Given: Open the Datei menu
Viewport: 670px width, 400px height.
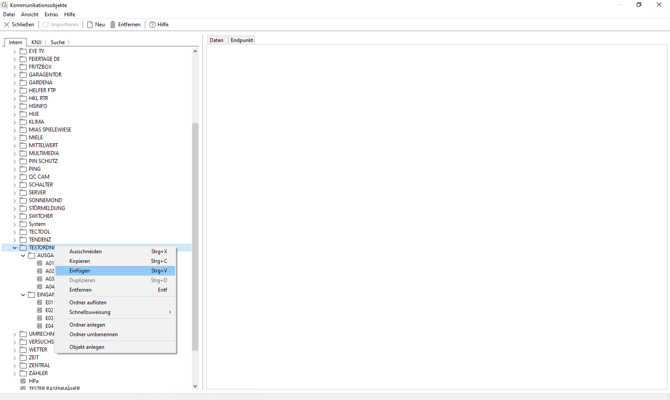Looking at the screenshot, I should point(9,14).
